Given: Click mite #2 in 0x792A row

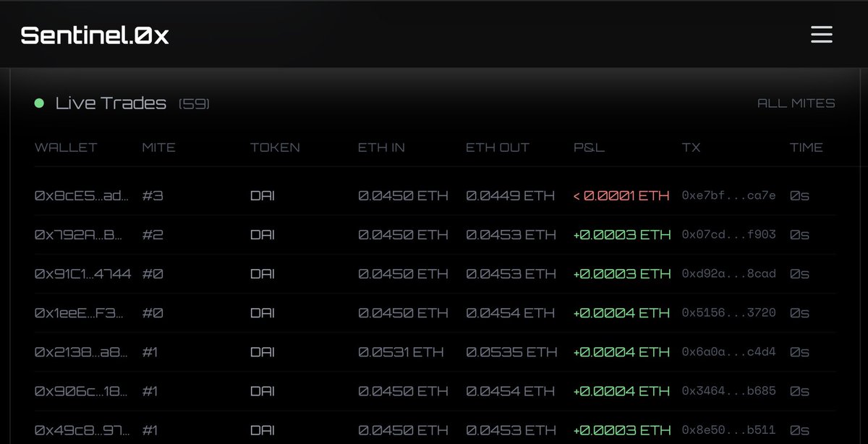Looking at the screenshot, I should tap(153, 235).
